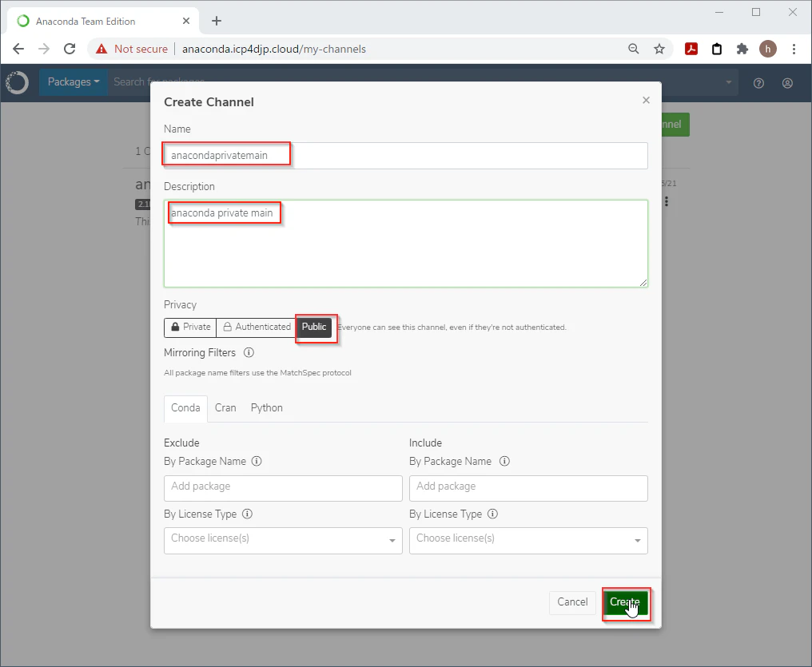Switch to the Conda tab

185,407
